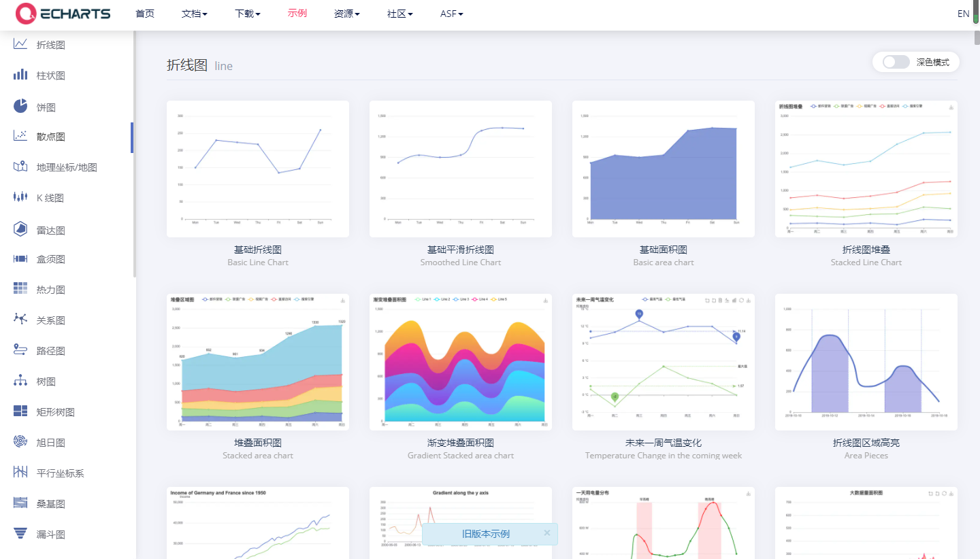980x559 pixels.
Task: Select the tree chart sidebar icon
Action: [x=20, y=381]
